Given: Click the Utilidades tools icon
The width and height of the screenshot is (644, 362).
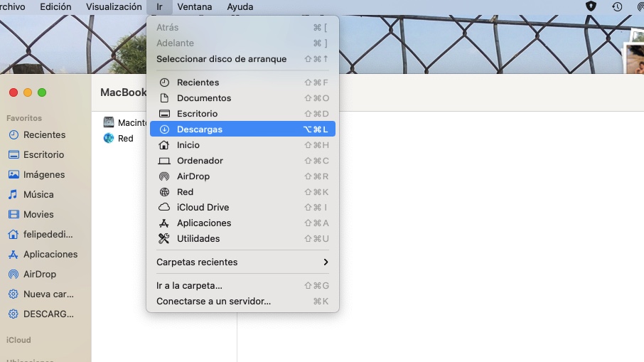Looking at the screenshot, I should (164, 239).
